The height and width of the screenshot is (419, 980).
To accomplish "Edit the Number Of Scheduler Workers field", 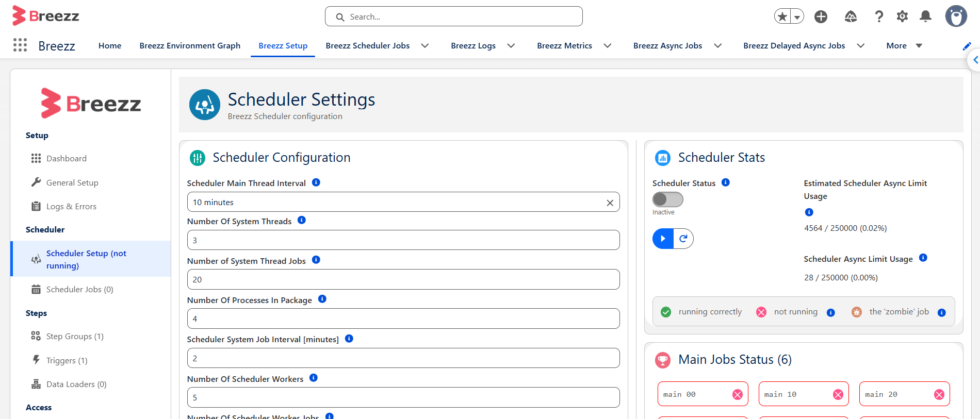I will (403, 397).
